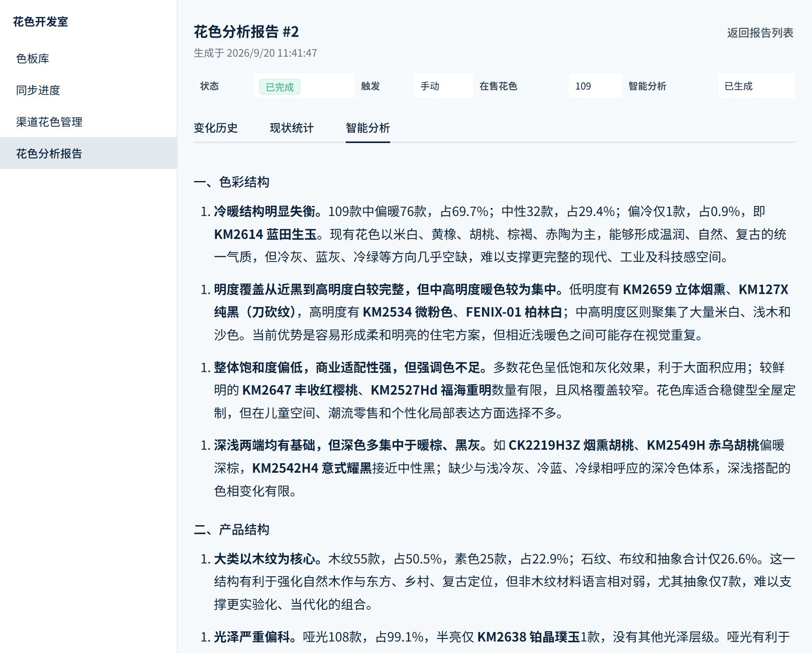Image resolution: width=812 pixels, height=653 pixels.
Task: Click the 已完成 status badge
Action: point(280,87)
